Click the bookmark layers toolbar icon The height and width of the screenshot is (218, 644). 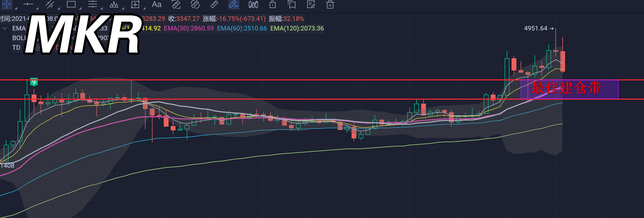coord(292,5)
